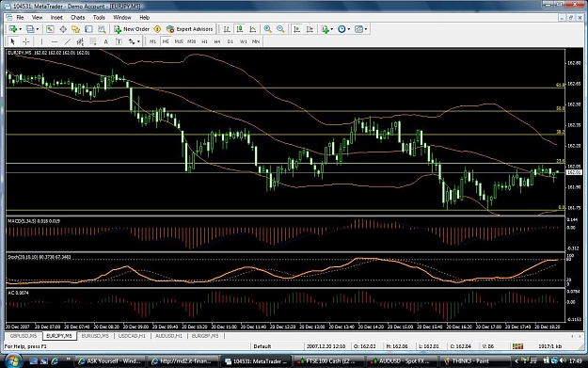Switch to the USDCAD,H1 chart tab
588x368 pixels.
pyautogui.click(x=132, y=336)
